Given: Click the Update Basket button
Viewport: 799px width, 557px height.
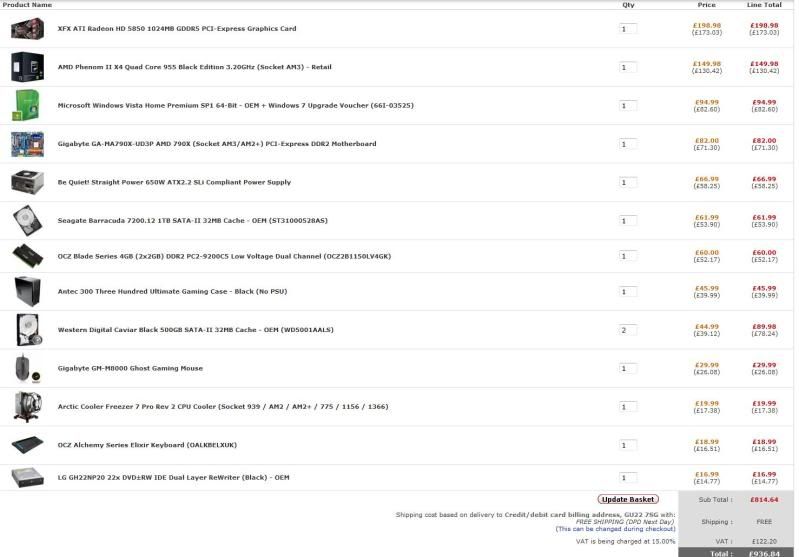Looking at the screenshot, I should click(627, 499).
